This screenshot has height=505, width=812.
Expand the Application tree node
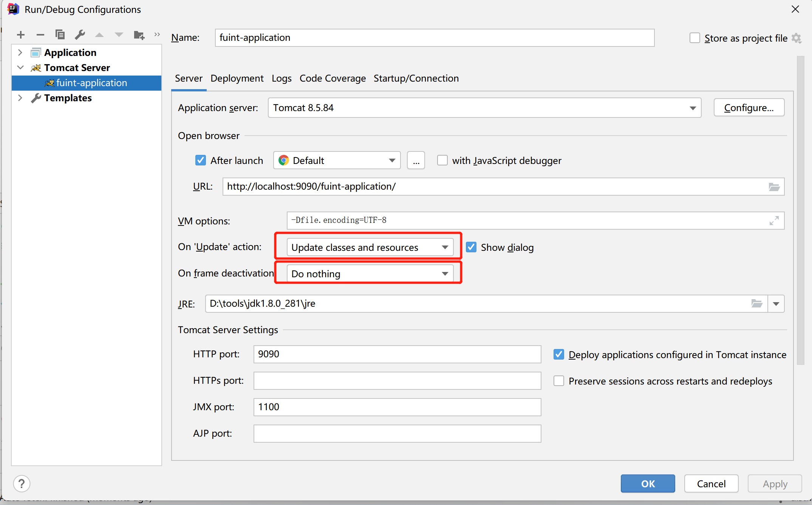point(20,53)
